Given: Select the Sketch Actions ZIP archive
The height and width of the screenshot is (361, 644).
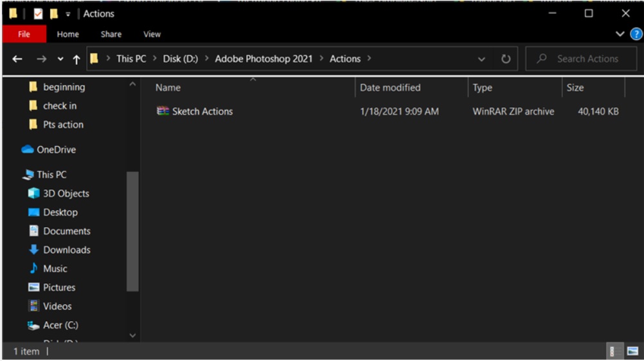Looking at the screenshot, I should [x=202, y=111].
